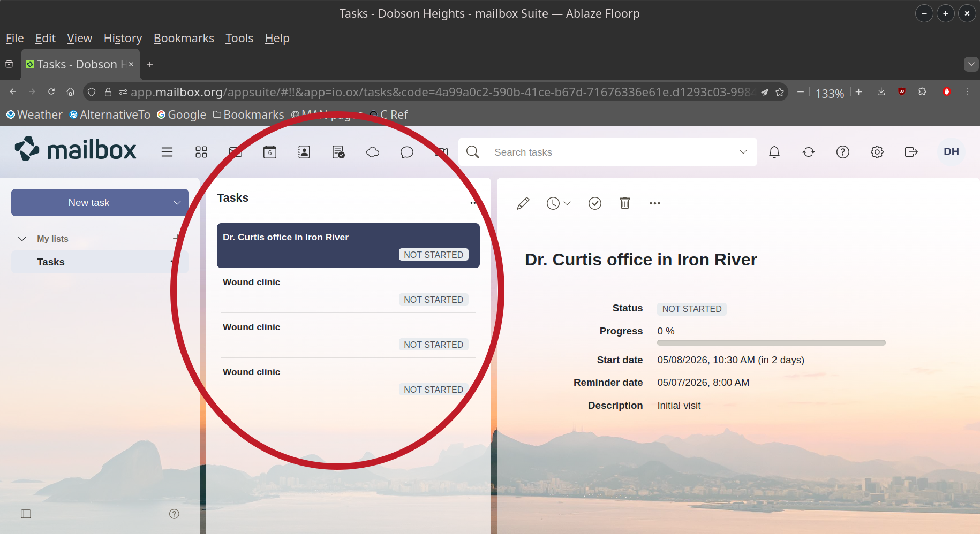The height and width of the screenshot is (534, 980).
Task: Open the help icon in sidebar footer
Action: click(x=174, y=514)
